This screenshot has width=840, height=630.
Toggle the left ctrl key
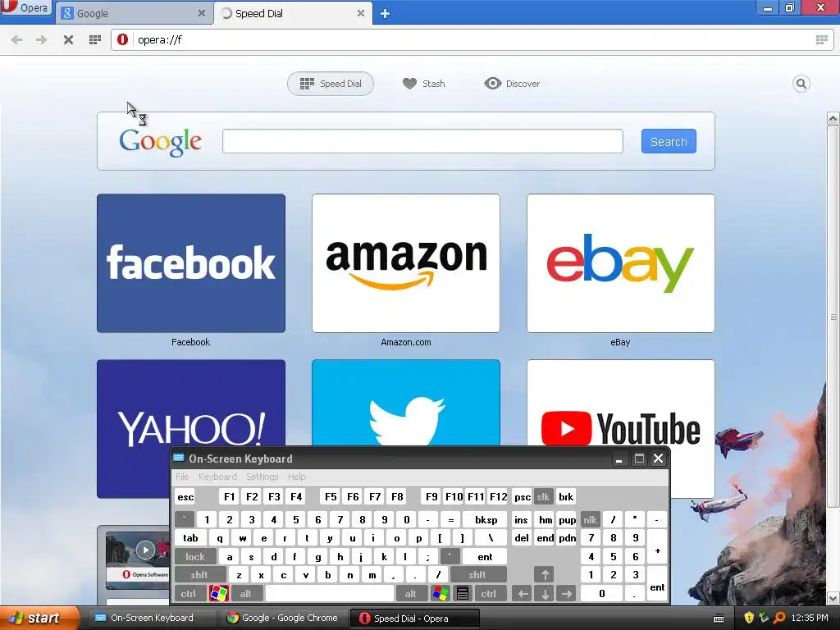pos(188,594)
